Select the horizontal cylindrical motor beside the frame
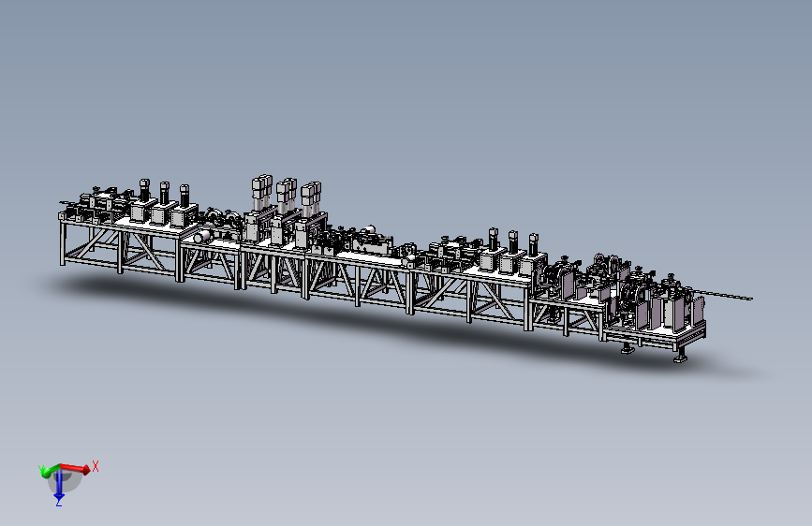The image size is (812, 526). point(202,236)
